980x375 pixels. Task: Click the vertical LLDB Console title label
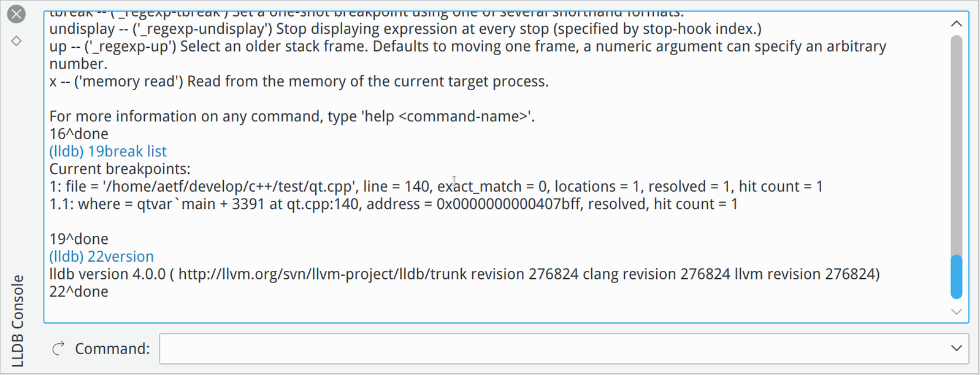coord(18,320)
